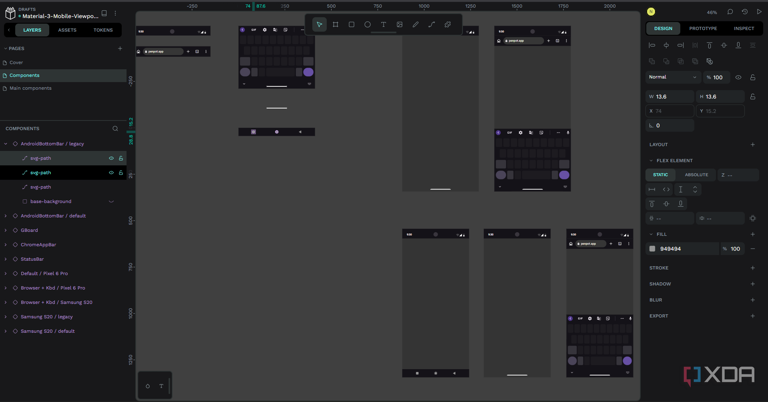The width and height of the screenshot is (768, 402).
Task: Click the Width input field
Action: pos(672,97)
